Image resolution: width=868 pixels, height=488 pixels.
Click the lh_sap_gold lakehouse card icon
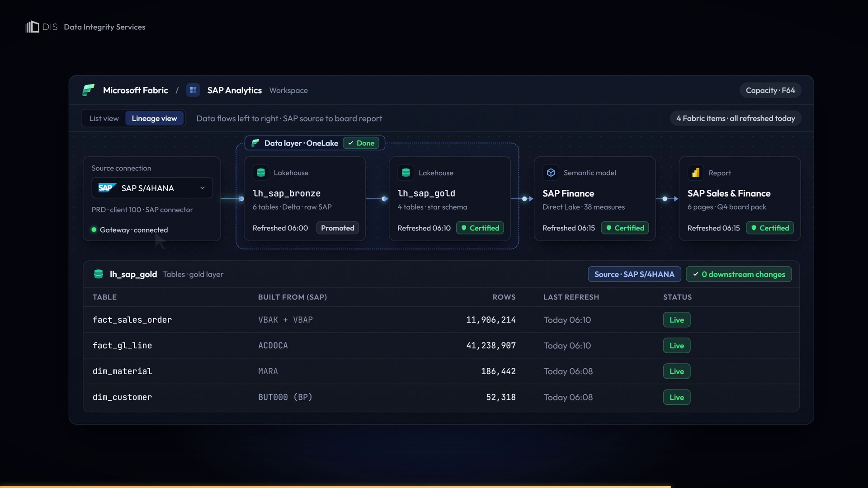pos(406,173)
